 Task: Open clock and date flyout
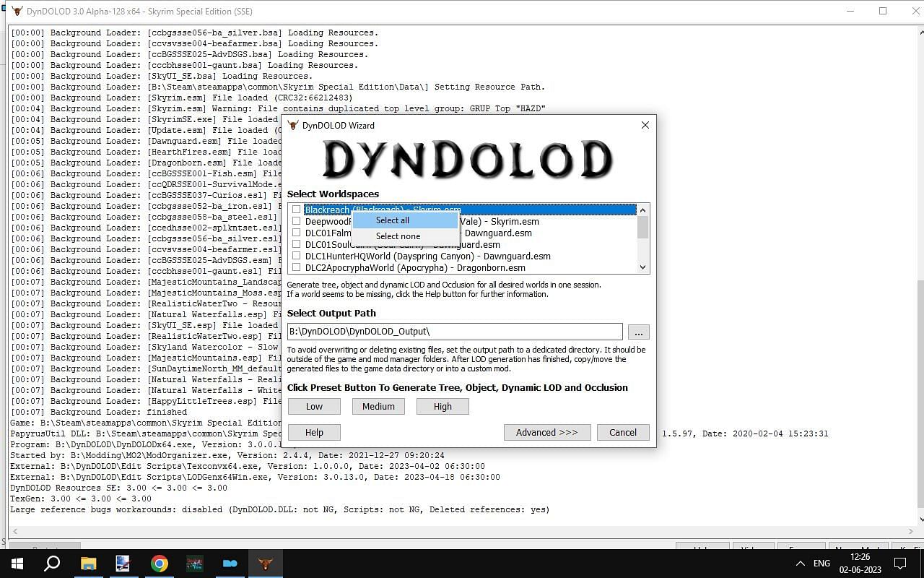860,564
